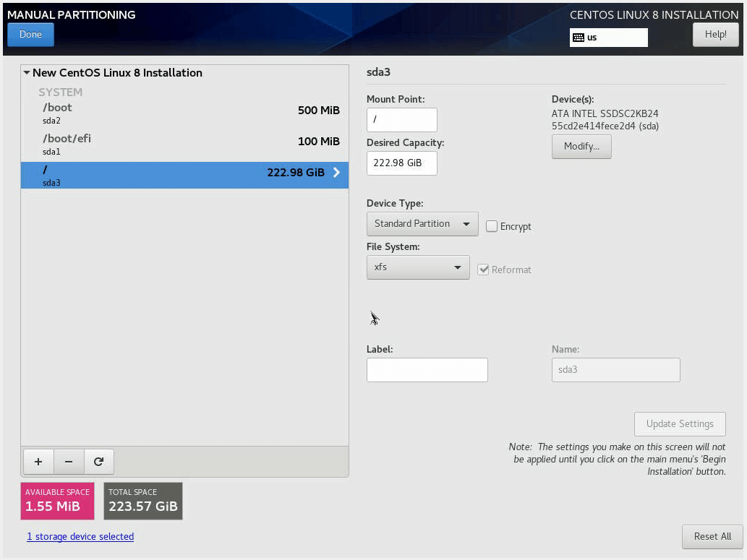This screenshot has height=560, width=747.
Task: Click the chevron arrow on the selected root row
Action: click(336, 173)
